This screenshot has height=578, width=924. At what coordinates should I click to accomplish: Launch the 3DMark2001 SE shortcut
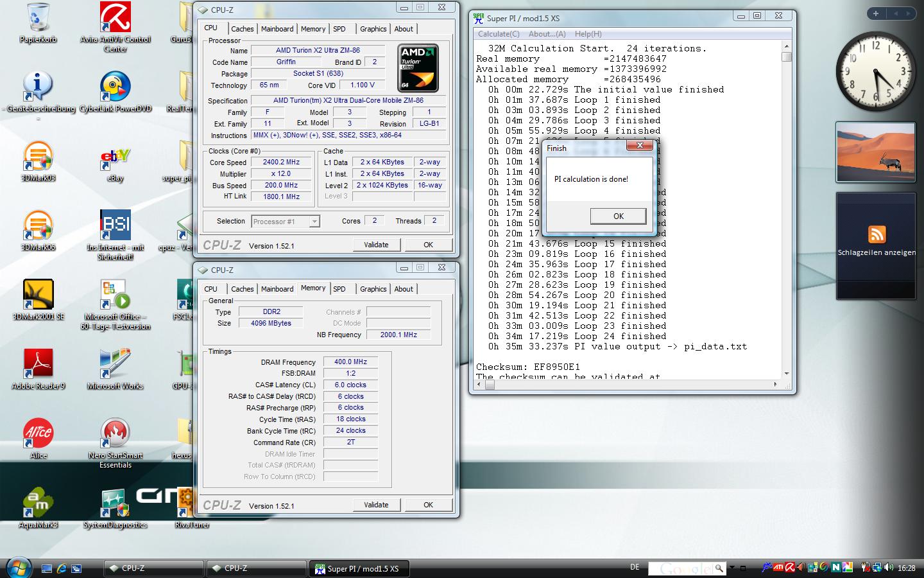tap(38, 301)
